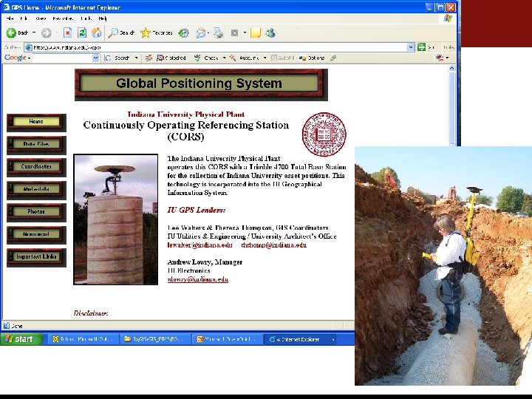532x399 pixels.
Task: Open the Important Links page button
Action: click(36, 257)
